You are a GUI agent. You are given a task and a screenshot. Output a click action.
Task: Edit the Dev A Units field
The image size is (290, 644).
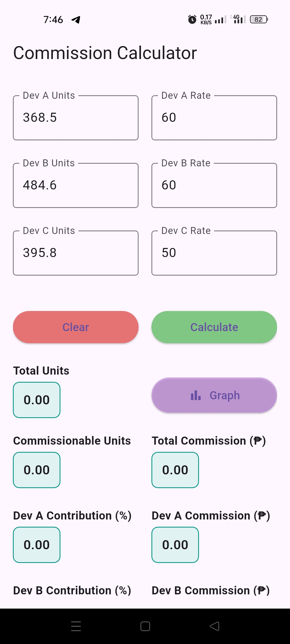[76, 118]
